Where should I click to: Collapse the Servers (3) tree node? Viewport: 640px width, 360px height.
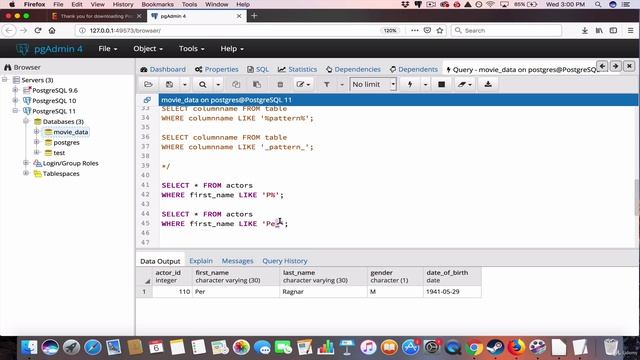pos(5,80)
